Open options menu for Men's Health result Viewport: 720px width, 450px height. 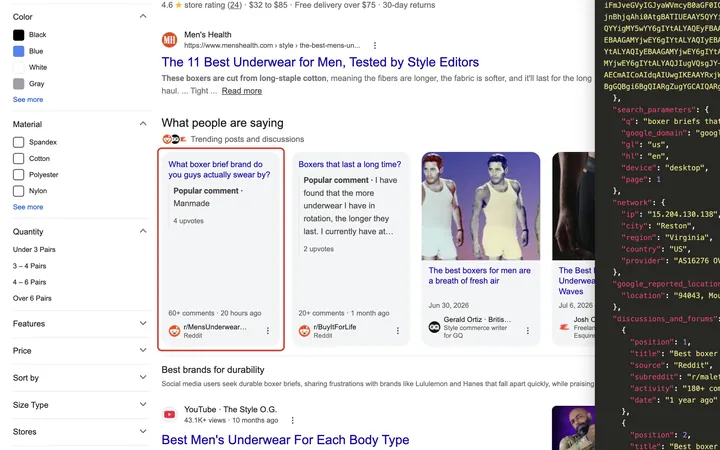375,45
